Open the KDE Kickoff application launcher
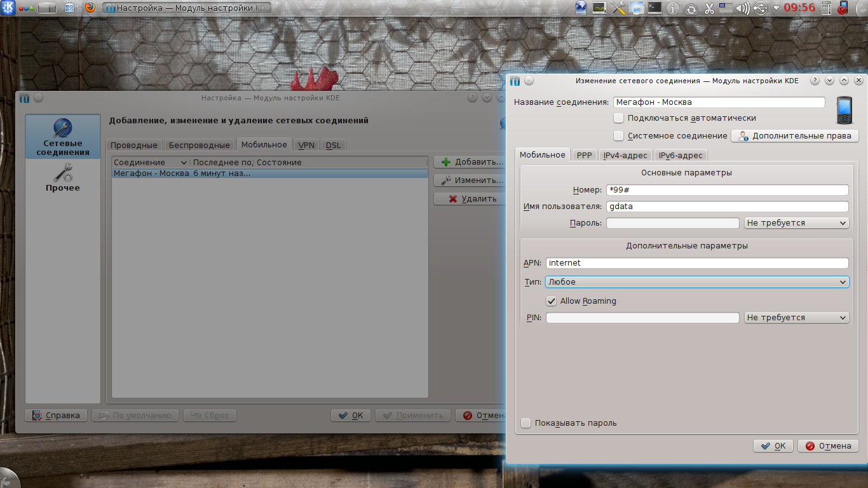 8,8
